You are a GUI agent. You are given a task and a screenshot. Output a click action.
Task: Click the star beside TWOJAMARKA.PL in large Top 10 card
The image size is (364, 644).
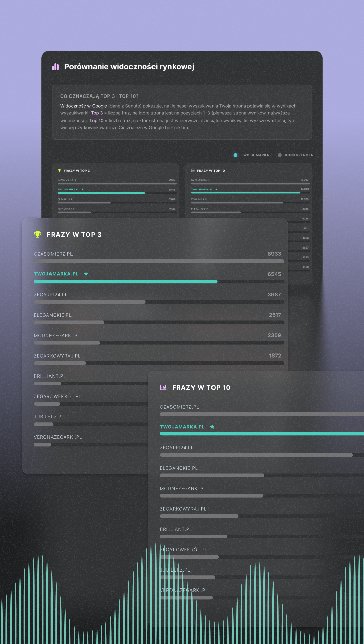(x=212, y=427)
